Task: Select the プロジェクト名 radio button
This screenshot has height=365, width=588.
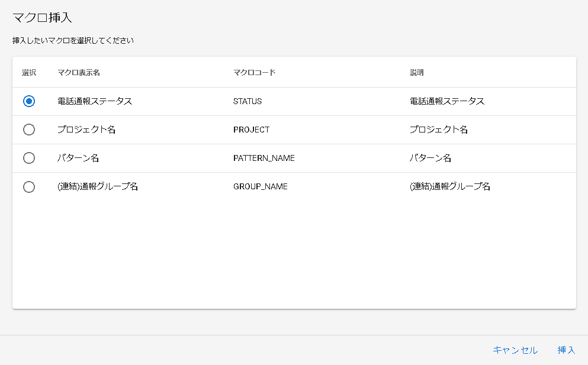Action: 29,130
